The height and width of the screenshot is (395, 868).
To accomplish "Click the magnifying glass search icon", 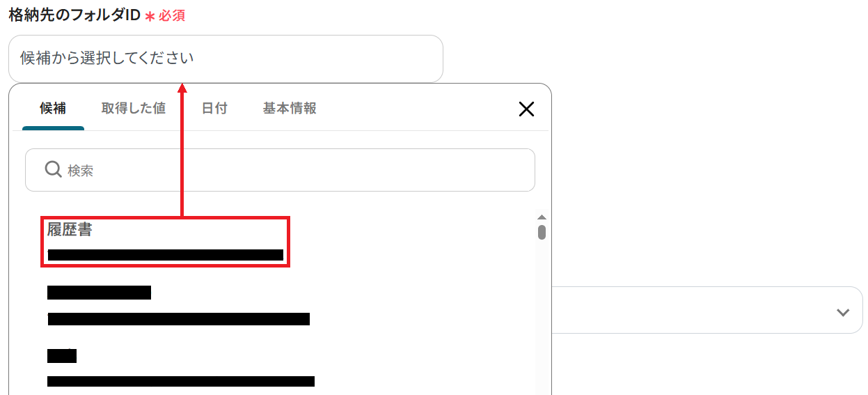I will click(x=53, y=169).
